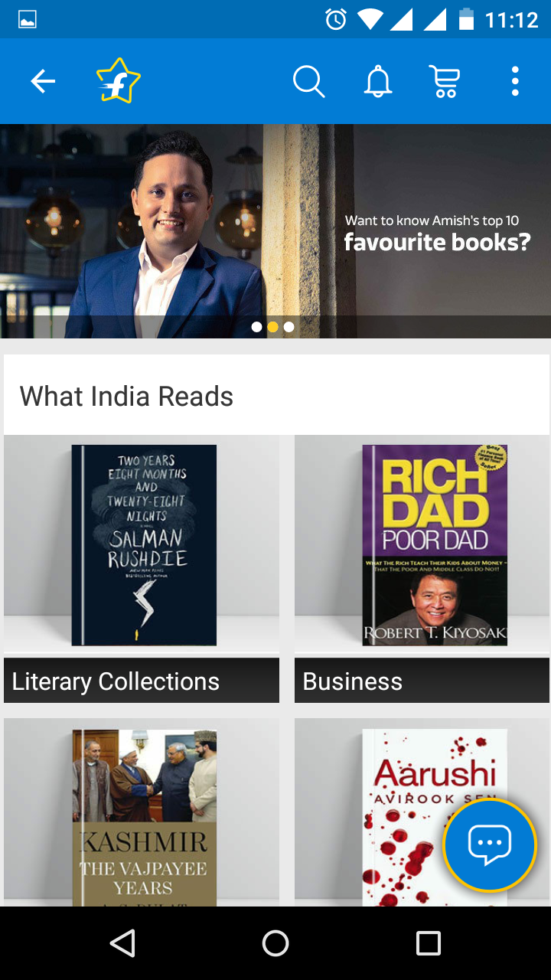
Task: Tap Android back navigation triangle
Action: (x=123, y=943)
